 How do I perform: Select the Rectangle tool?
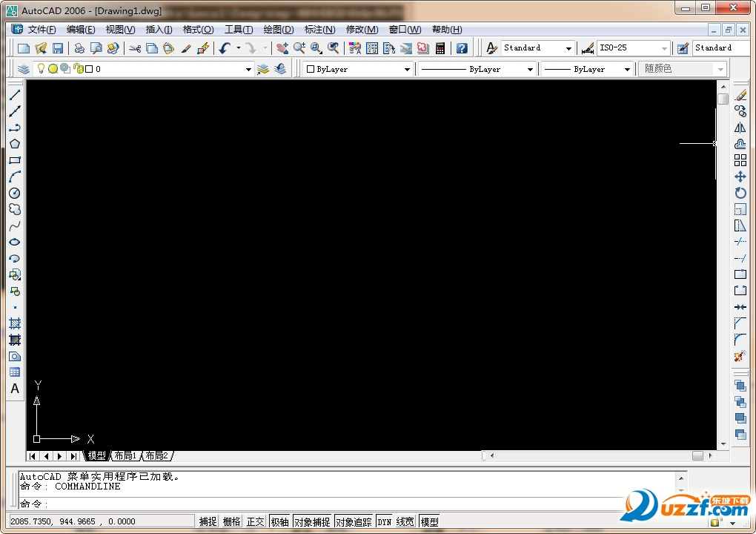[x=15, y=160]
